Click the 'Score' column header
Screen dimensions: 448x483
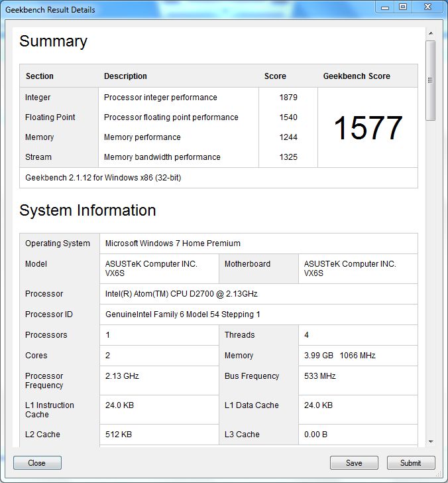point(275,76)
